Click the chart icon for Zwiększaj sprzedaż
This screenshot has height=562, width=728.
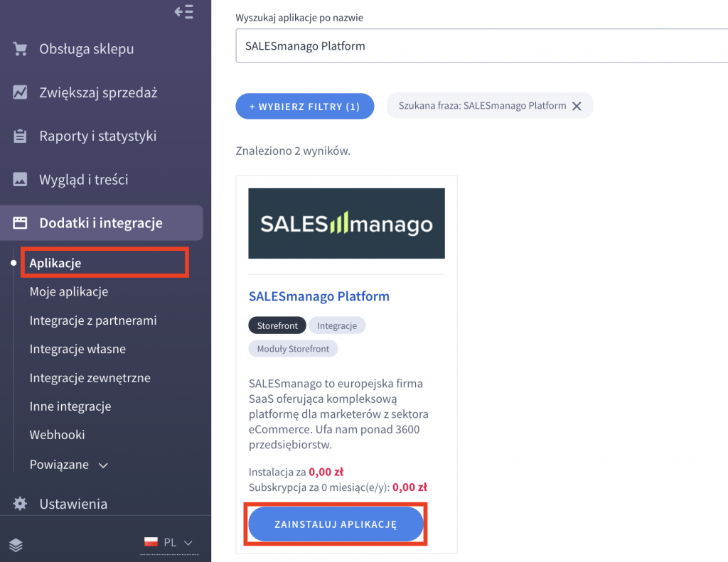18,92
